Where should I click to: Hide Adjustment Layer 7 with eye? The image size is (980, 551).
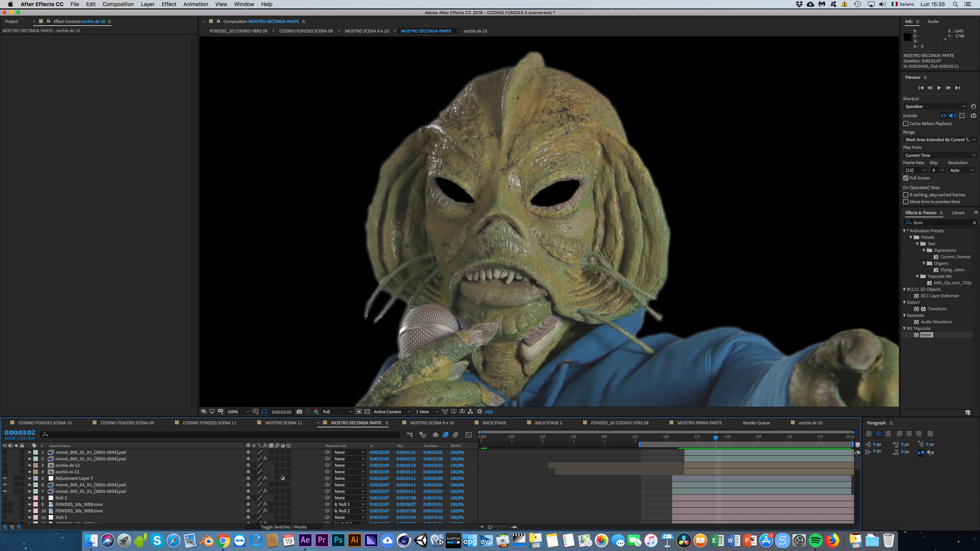5,478
